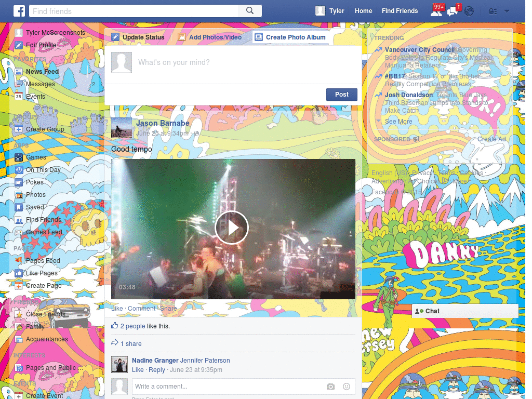Image resolution: width=532 pixels, height=399 pixels.
Task: Go to Home in top bar
Action: point(363,11)
